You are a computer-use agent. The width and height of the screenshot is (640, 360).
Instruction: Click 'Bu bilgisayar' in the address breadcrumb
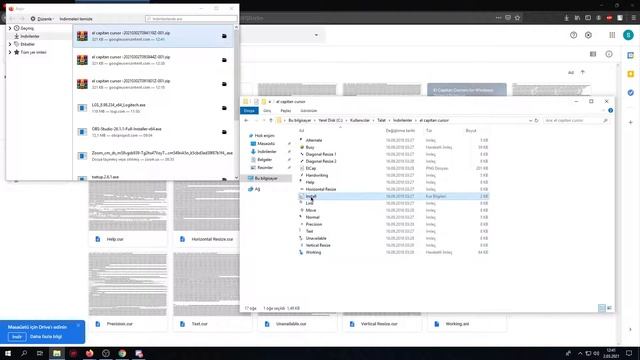[x=300, y=120]
